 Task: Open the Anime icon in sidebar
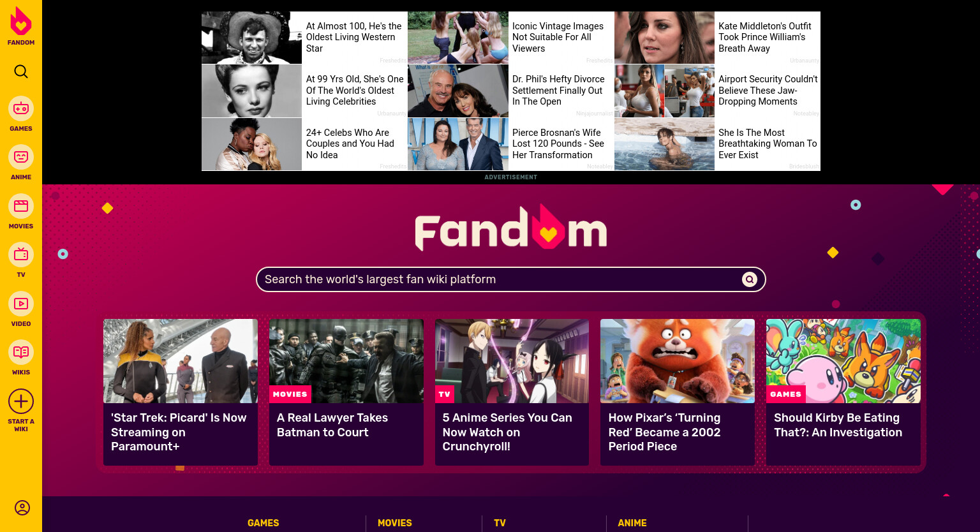point(21,157)
